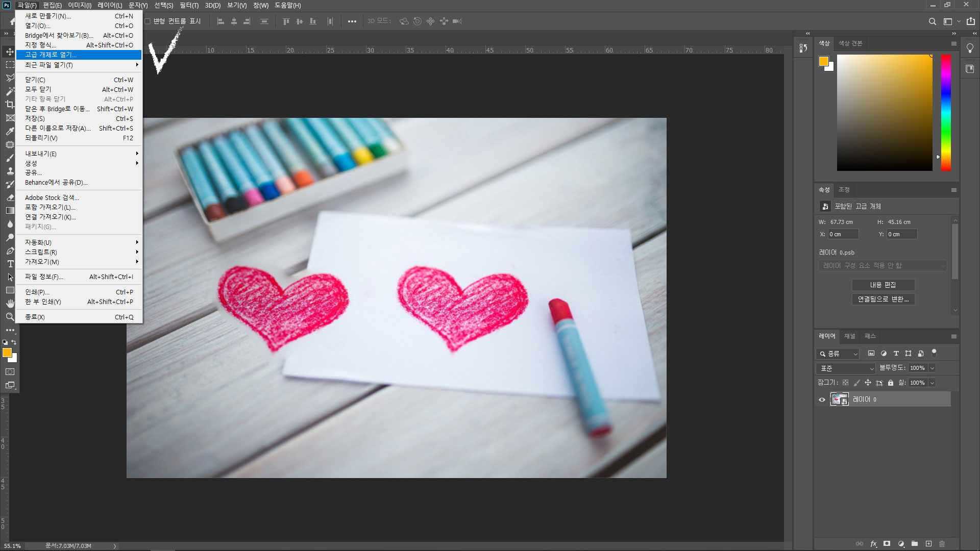Click the Align vertical centers icon
980x551 pixels.
coord(299,21)
